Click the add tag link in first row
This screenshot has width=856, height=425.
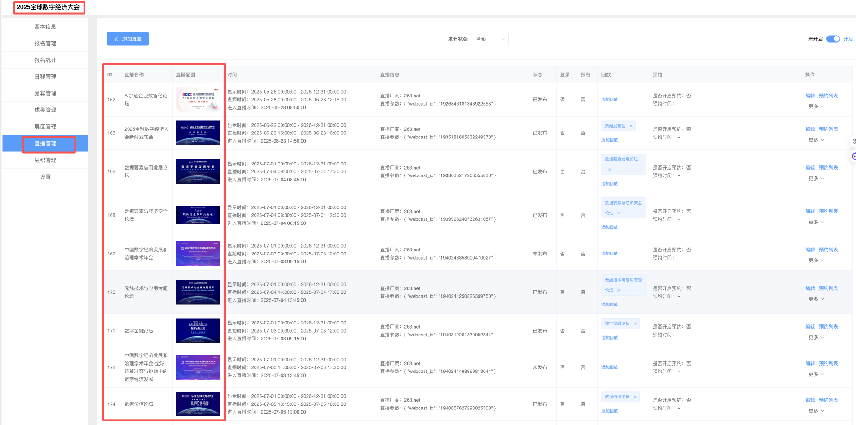pos(609,98)
